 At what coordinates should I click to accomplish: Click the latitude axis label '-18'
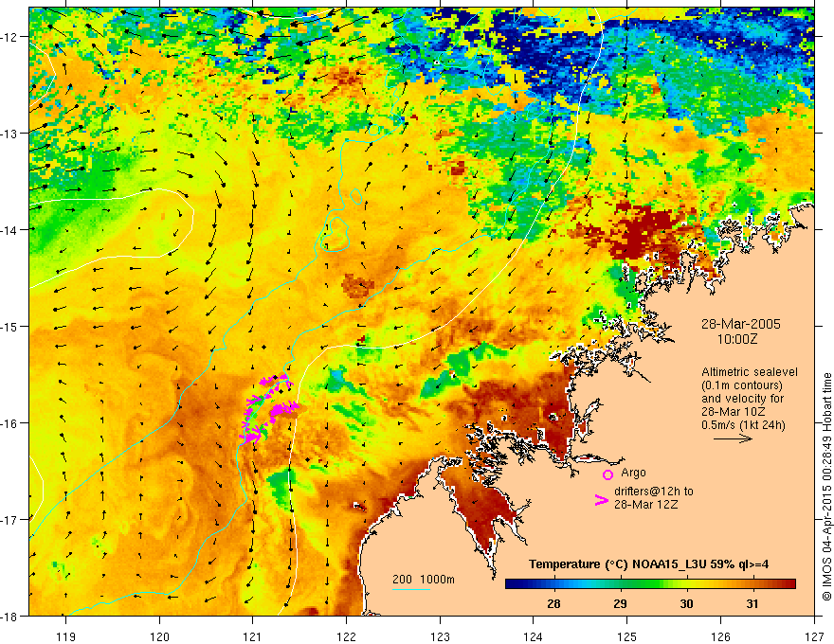(10, 616)
